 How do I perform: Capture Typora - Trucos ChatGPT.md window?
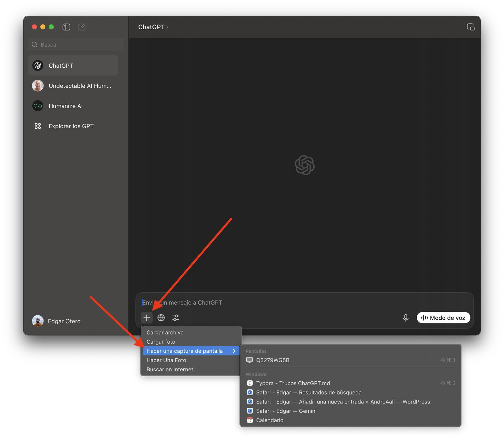[350, 383]
